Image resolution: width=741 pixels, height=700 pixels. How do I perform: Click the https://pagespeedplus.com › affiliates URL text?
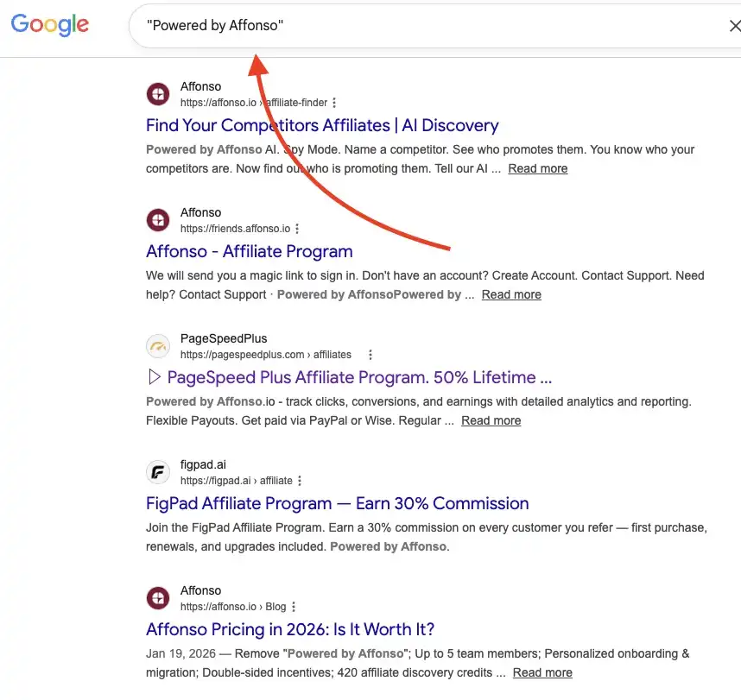point(266,355)
